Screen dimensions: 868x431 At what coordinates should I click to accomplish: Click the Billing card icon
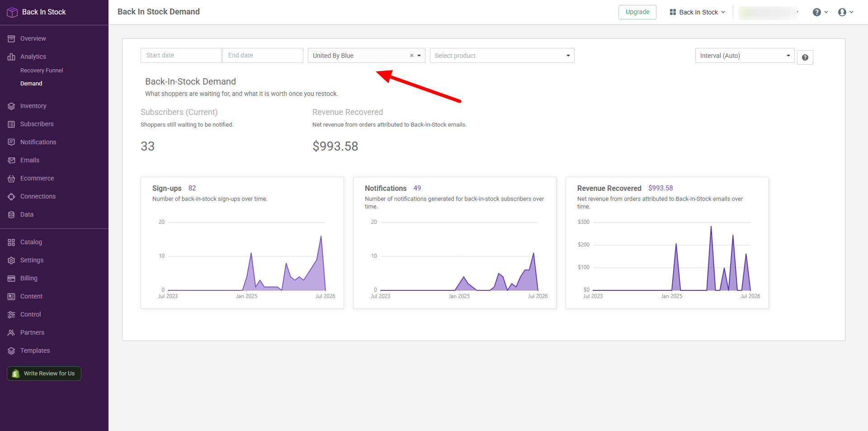coord(11,279)
